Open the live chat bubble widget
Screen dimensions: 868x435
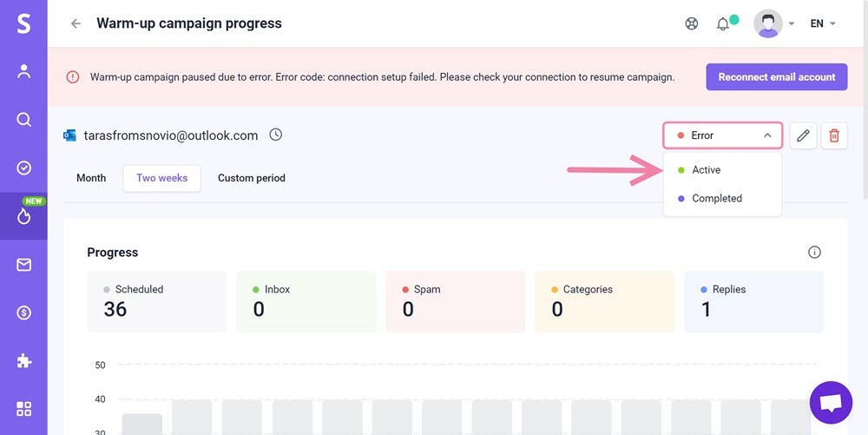pyautogui.click(x=831, y=402)
